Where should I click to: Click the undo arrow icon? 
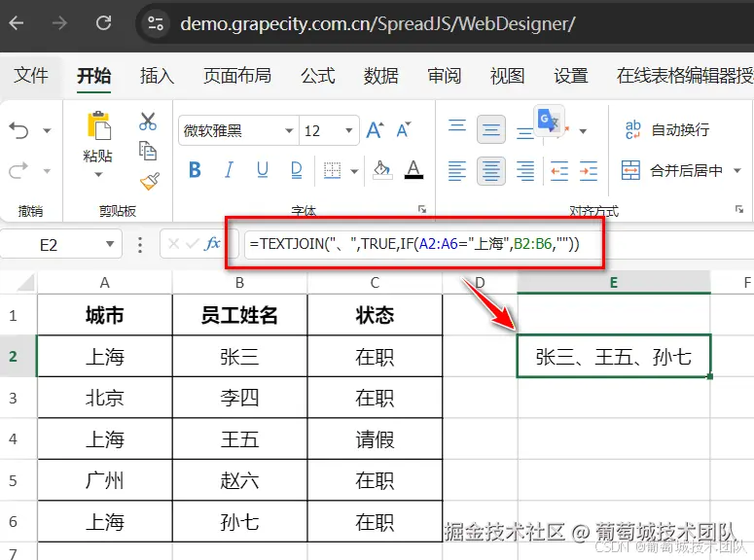(x=19, y=129)
